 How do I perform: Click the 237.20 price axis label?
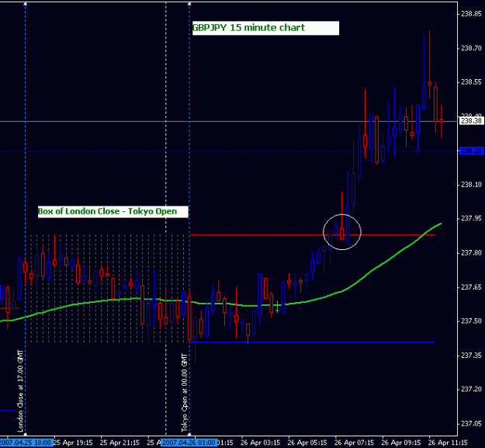(x=471, y=389)
